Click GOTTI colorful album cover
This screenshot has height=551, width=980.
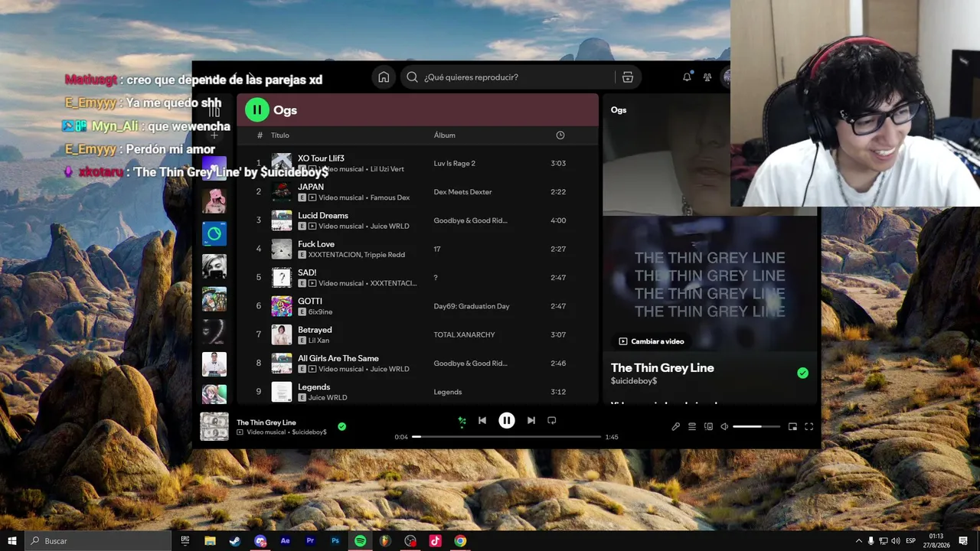coord(282,306)
